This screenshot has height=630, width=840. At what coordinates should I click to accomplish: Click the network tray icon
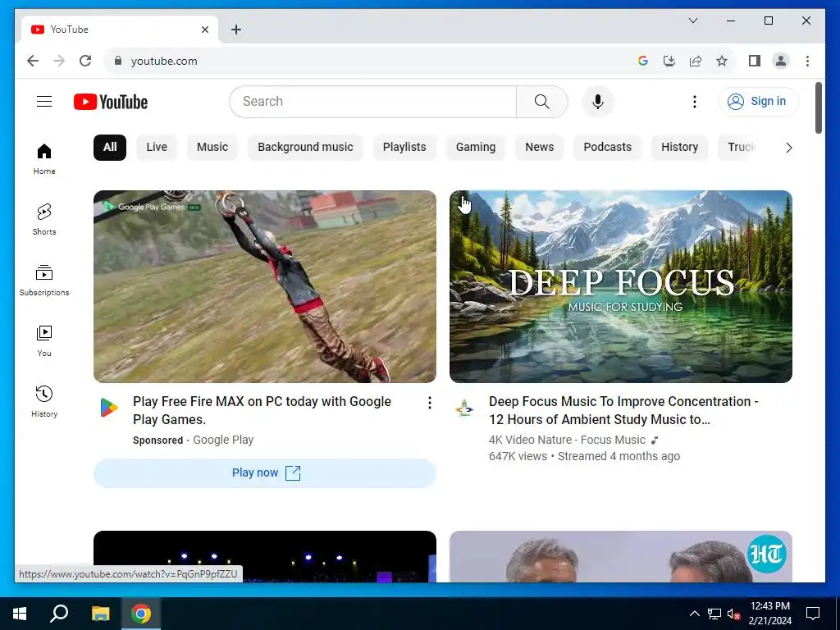714,614
